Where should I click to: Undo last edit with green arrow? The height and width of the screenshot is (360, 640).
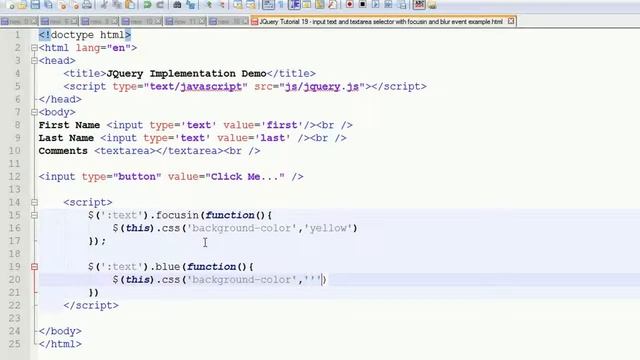[x=147, y=5]
